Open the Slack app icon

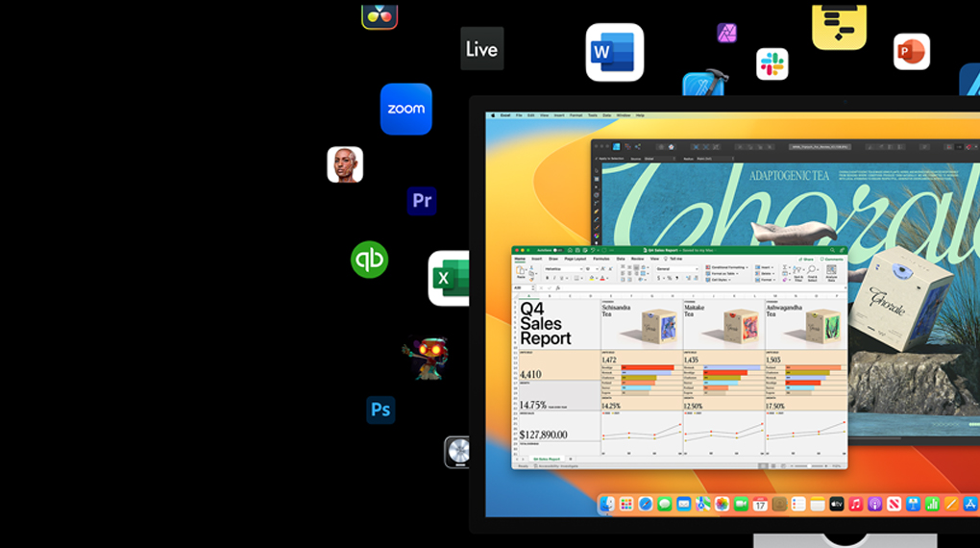[x=772, y=63]
